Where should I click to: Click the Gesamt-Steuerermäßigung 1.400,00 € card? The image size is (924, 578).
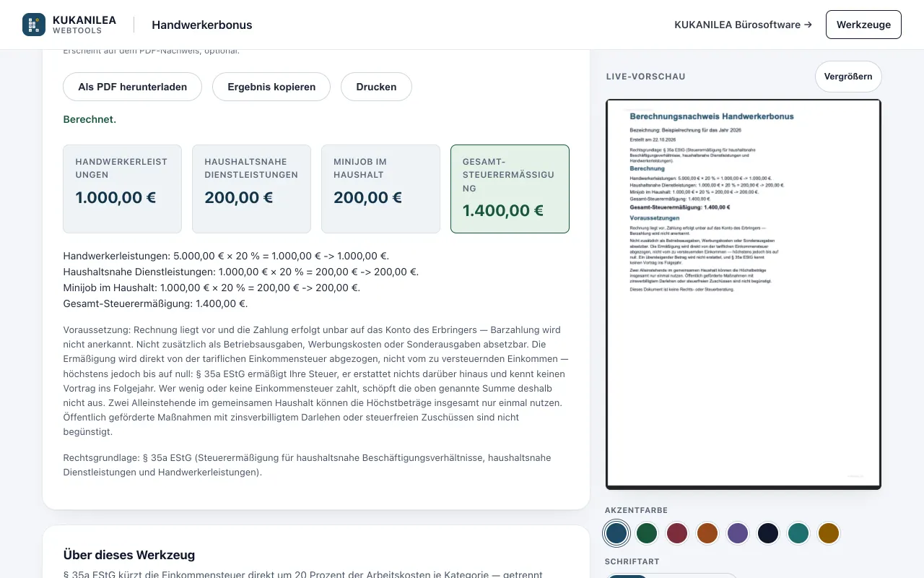tap(510, 189)
